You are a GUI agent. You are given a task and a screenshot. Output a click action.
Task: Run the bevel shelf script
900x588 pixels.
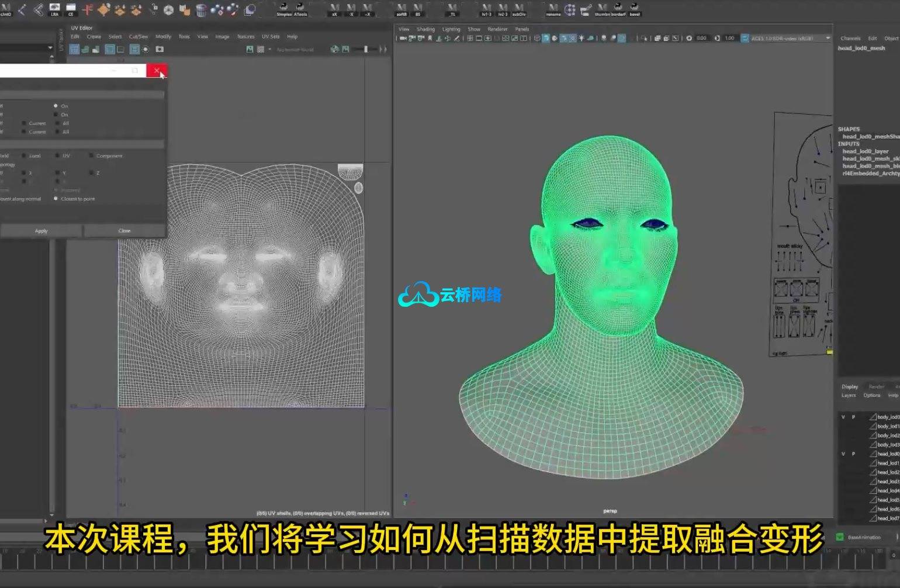pos(635,9)
